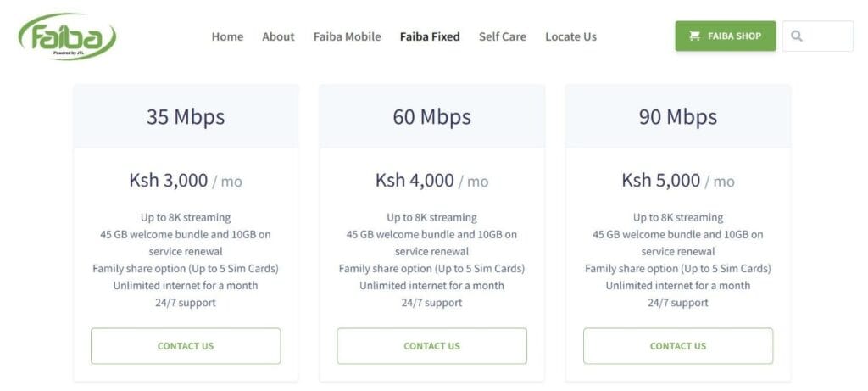Open the Faiba Mobile menu
This screenshot has width=868, height=391.
[347, 36]
